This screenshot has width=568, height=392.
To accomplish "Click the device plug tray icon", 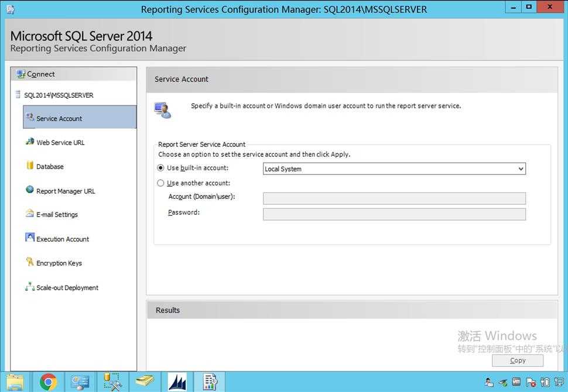I will [545, 382].
